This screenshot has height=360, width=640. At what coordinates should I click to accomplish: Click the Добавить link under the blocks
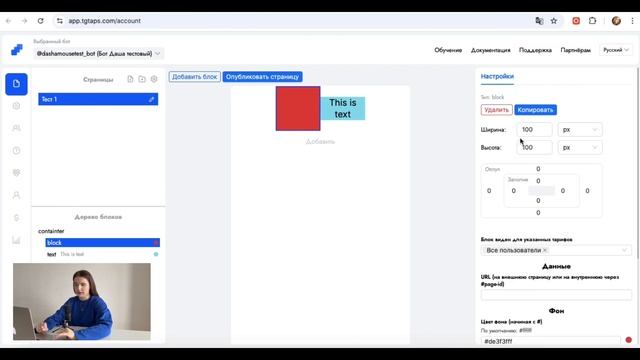[320, 142]
